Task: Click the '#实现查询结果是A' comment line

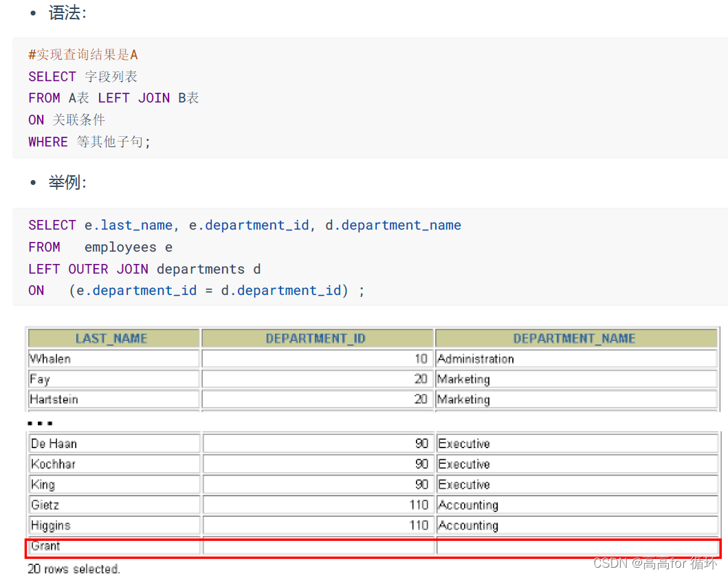Action: click(x=83, y=55)
